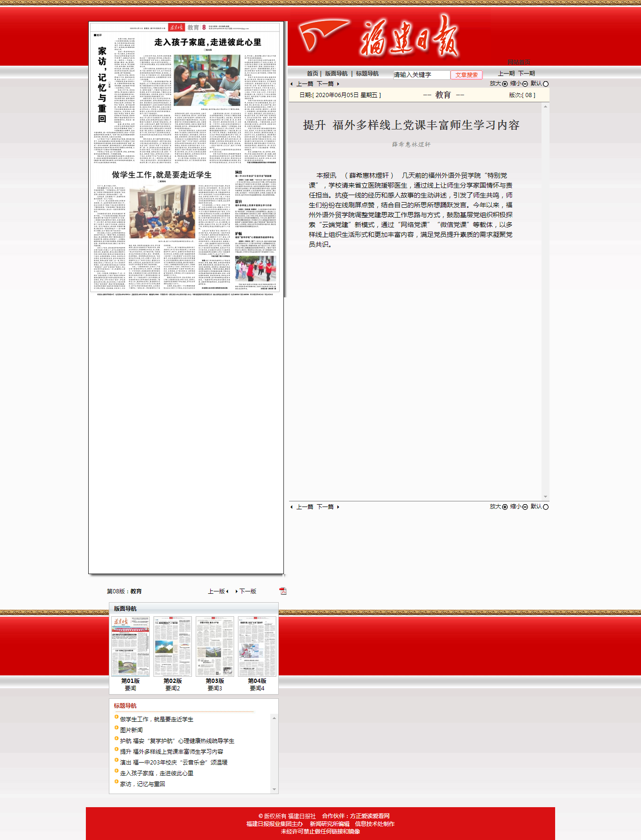Go to next page via 下一版

coord(247,591)
